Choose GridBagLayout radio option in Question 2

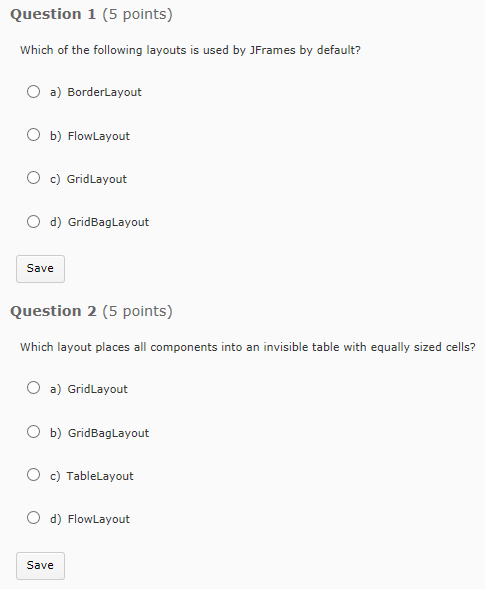pos(33,432)
